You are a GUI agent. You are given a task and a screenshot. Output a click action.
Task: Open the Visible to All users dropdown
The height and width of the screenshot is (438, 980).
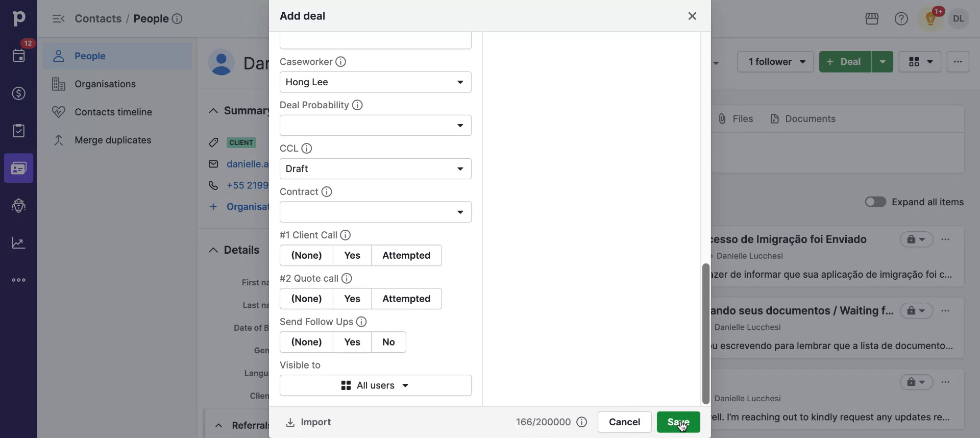[x=375, y=385]
